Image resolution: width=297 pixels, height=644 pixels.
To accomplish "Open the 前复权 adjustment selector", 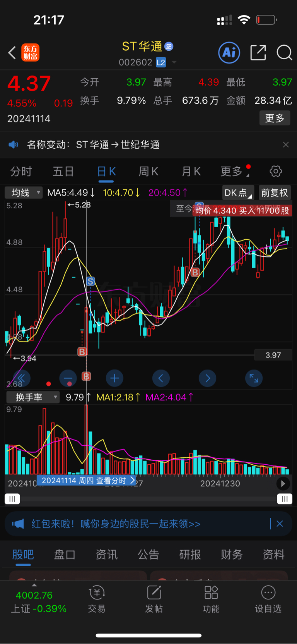I will pos(275,192).
